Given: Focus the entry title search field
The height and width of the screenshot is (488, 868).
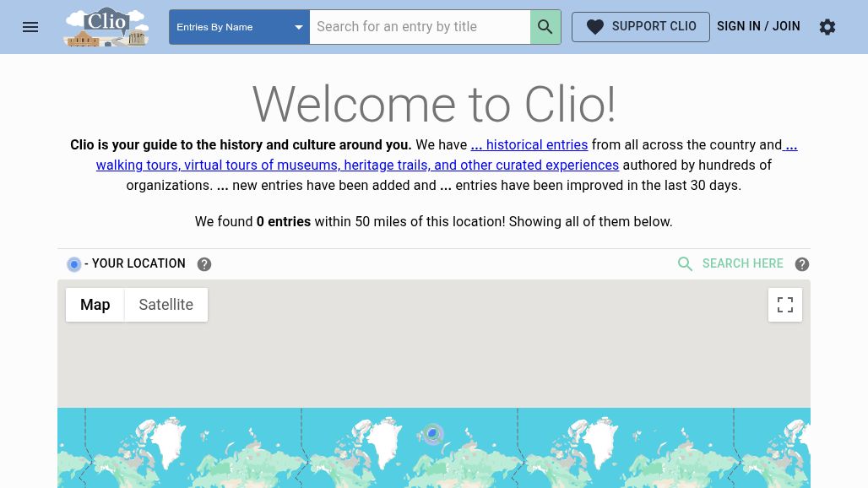Looking at the screenshot, I should [420, 26].
